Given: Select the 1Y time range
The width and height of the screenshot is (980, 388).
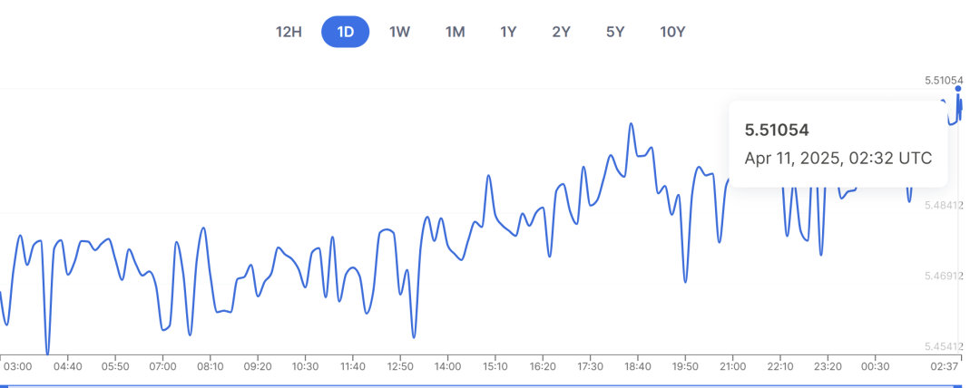Looking at the screenshot, I should click(508, 32).
